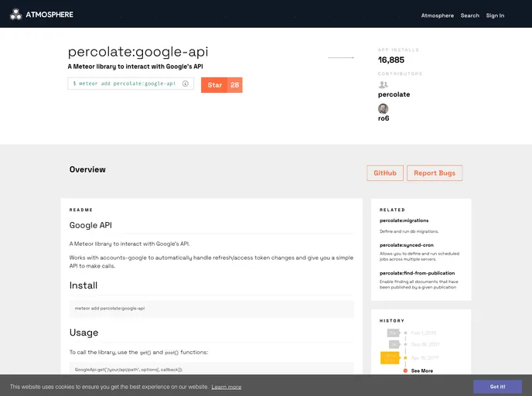Open the Learn more cookie link
The height and width of the screenshot is (396, 532).
pyautogui.click(x=227, y=387)
